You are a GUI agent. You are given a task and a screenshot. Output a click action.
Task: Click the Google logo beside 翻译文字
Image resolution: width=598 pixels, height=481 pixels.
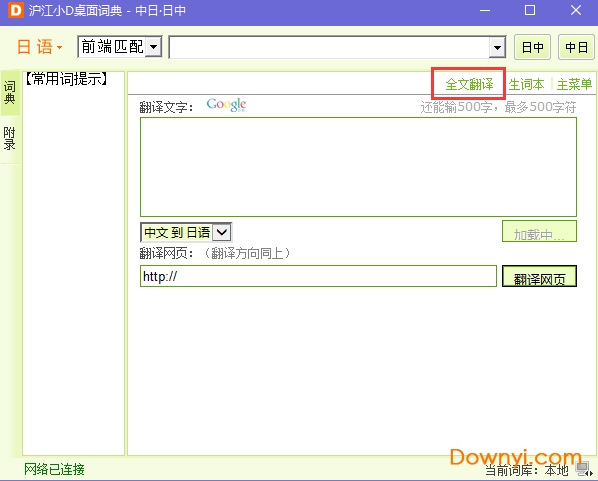pyautogui.click(x=226, y=105)
